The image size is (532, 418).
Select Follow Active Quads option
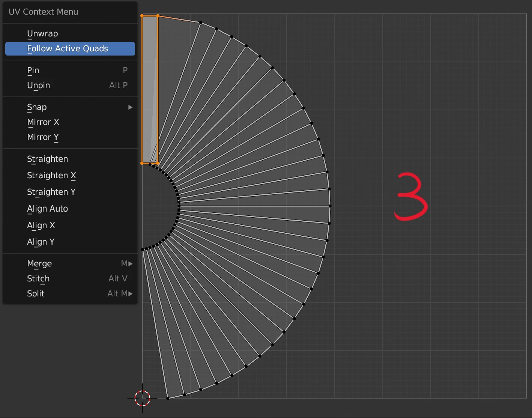coord(68,49)
